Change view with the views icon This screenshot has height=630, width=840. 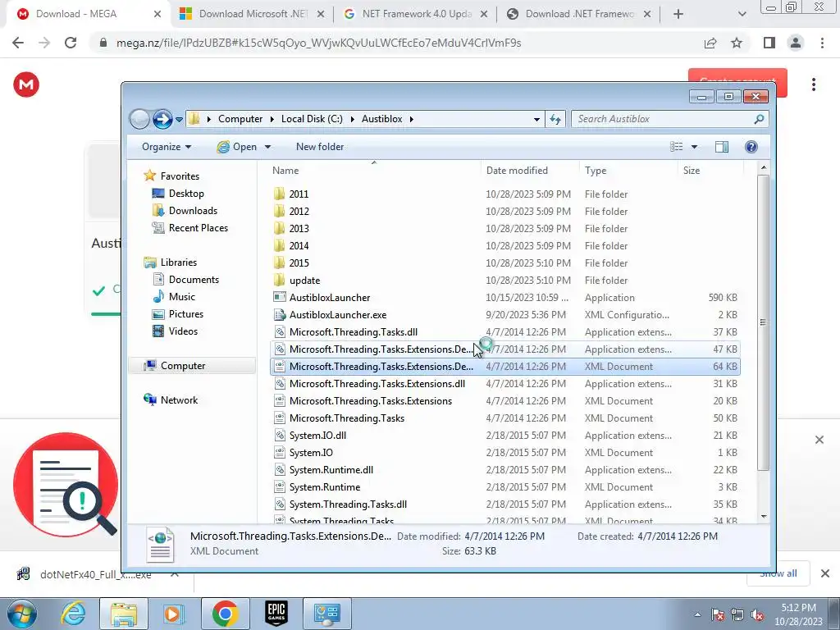(677, 147)
